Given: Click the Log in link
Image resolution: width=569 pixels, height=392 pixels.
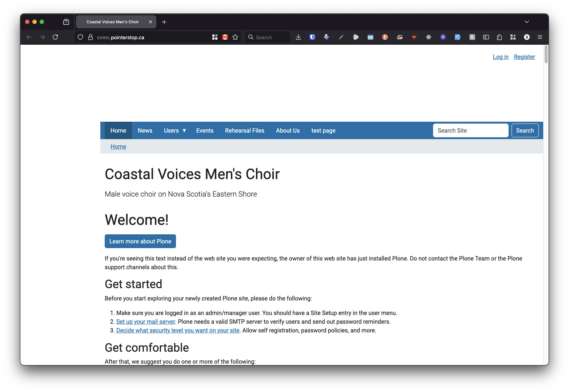Looking at the screenshot, I should [500, 57].
